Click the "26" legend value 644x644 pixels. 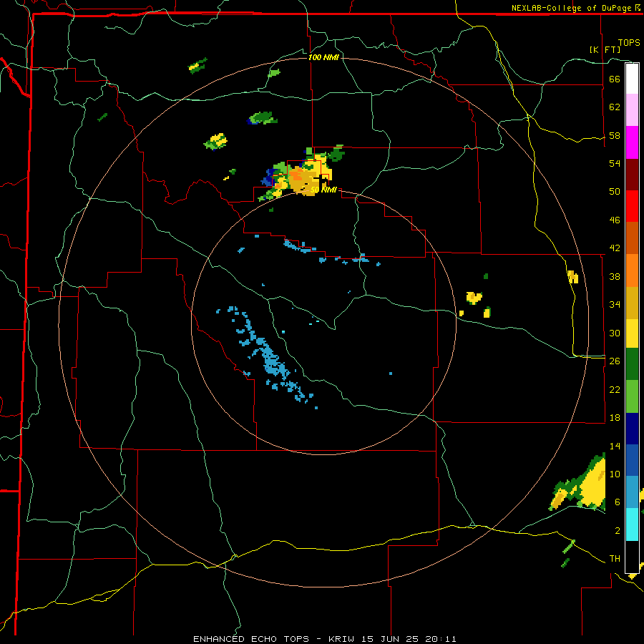click(615, 361)
